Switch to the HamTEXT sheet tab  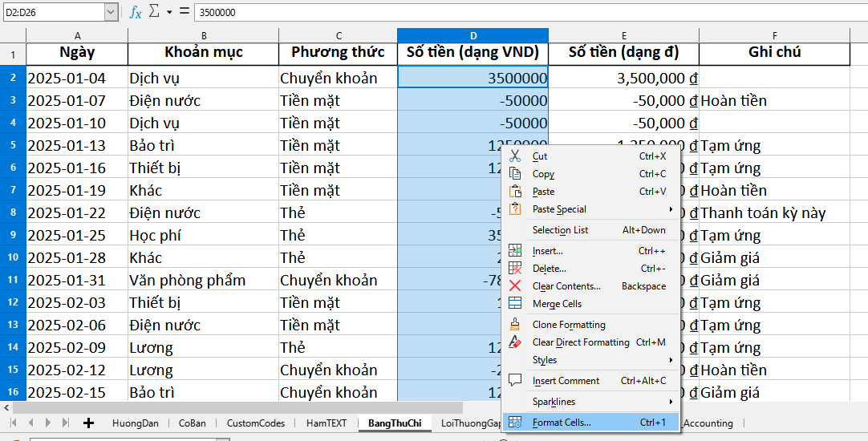[327, 423]
